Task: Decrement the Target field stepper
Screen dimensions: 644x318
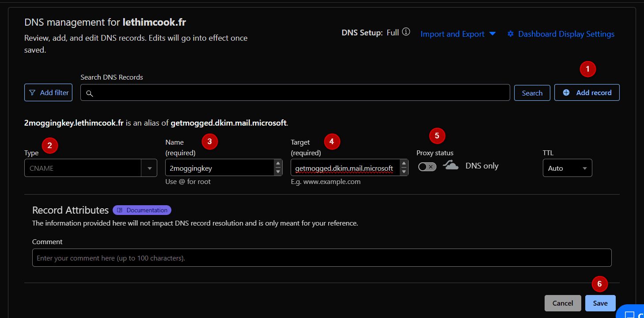Action: coord(403,170)
